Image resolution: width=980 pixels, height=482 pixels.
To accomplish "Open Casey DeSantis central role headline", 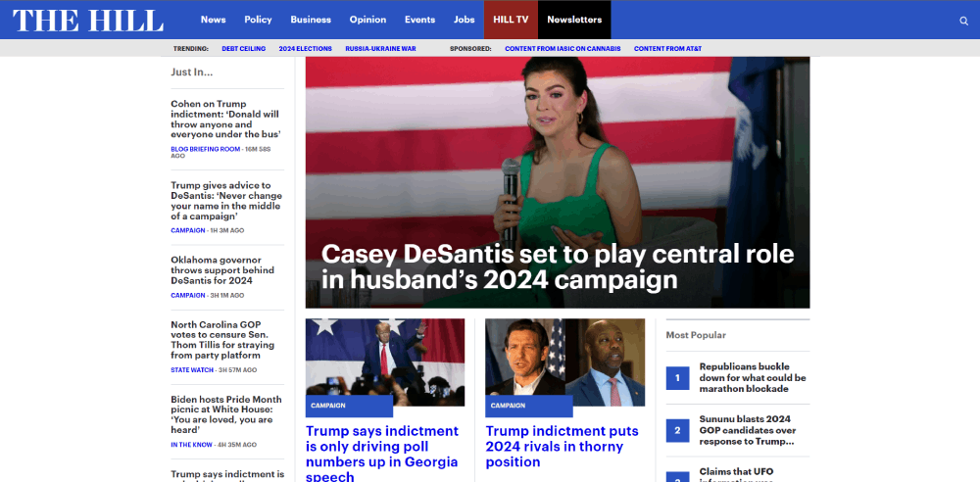I will pos(558,266).
